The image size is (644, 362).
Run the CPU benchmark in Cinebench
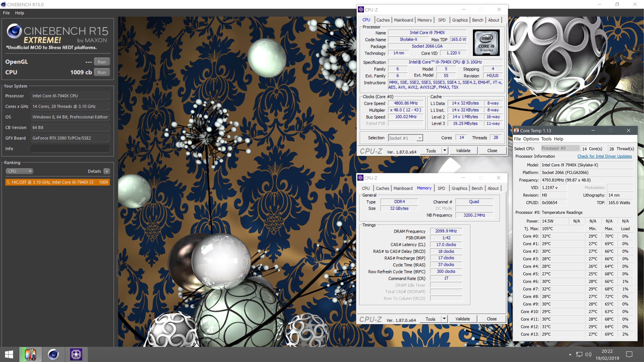[x=101, y=72]
